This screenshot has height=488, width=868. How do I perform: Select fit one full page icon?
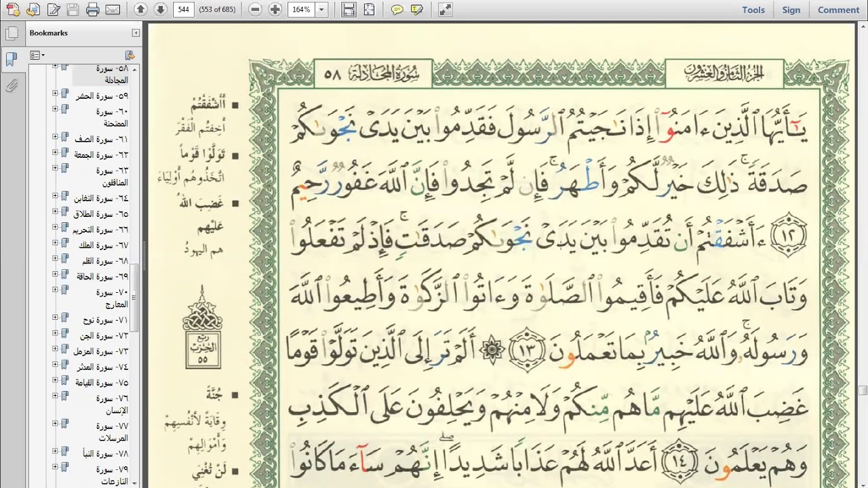(x=369, y=9)
